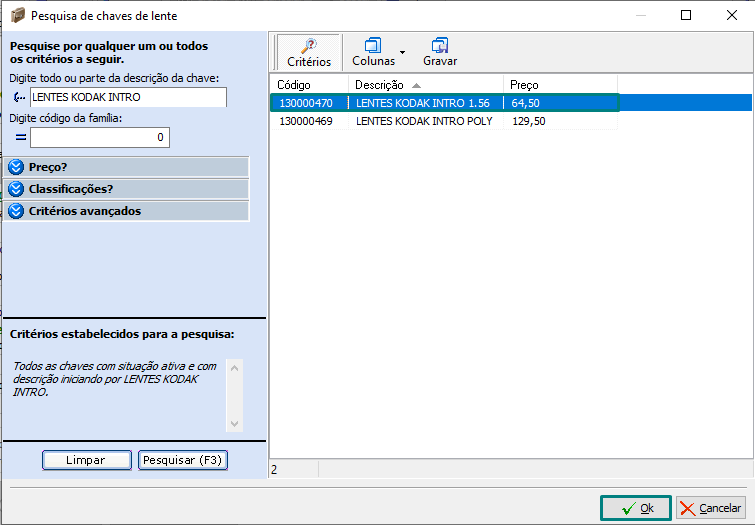
Task: Maximize the Pesquisa de chaves window
Action: tap(686, 15)
